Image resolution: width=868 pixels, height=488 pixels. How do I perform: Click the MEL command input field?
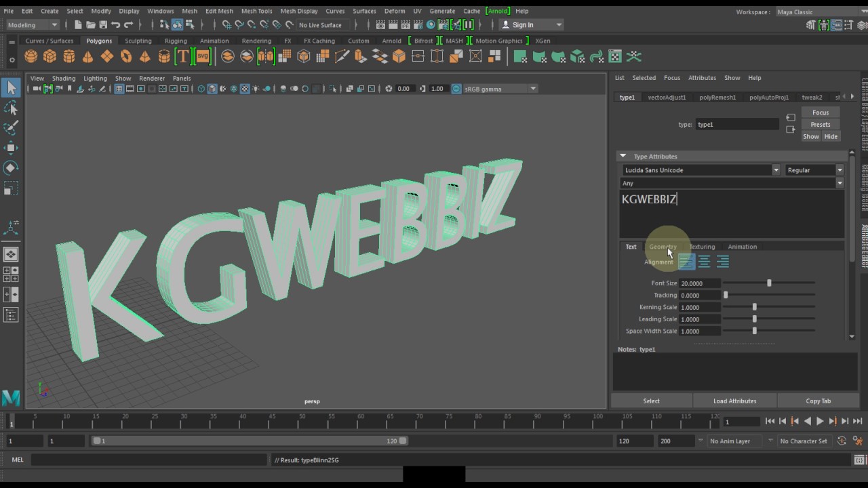(x=149, y=460)
